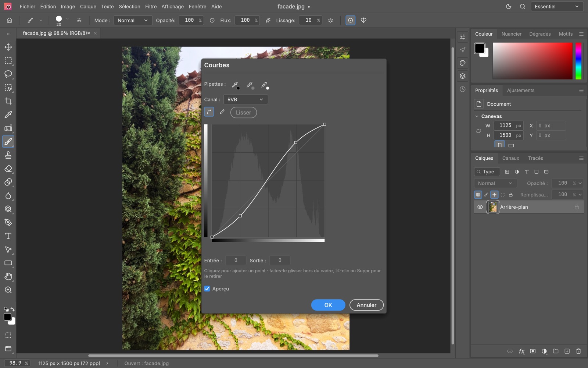Click the vertical hue slider strip
Viewport: 588px width, 368px height.
(x=578, y=61)
